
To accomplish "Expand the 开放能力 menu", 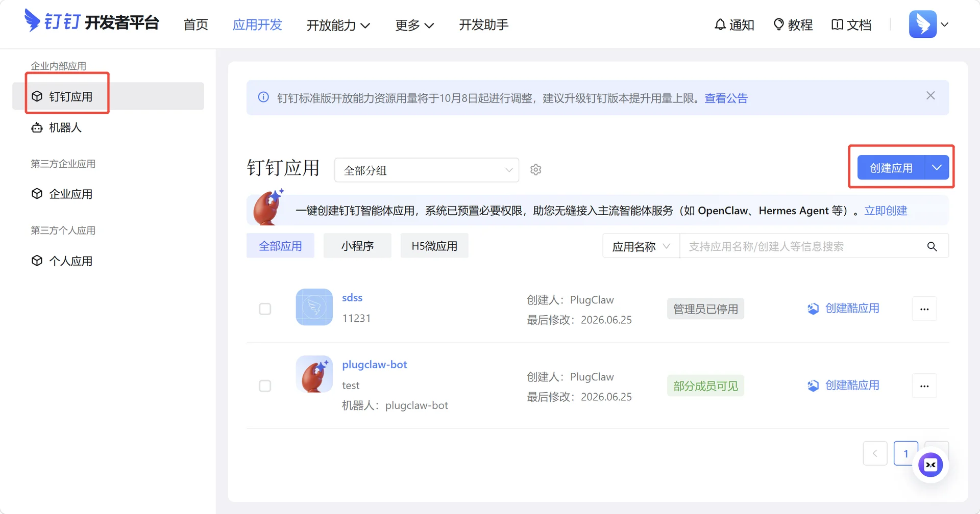I will 338,25.
